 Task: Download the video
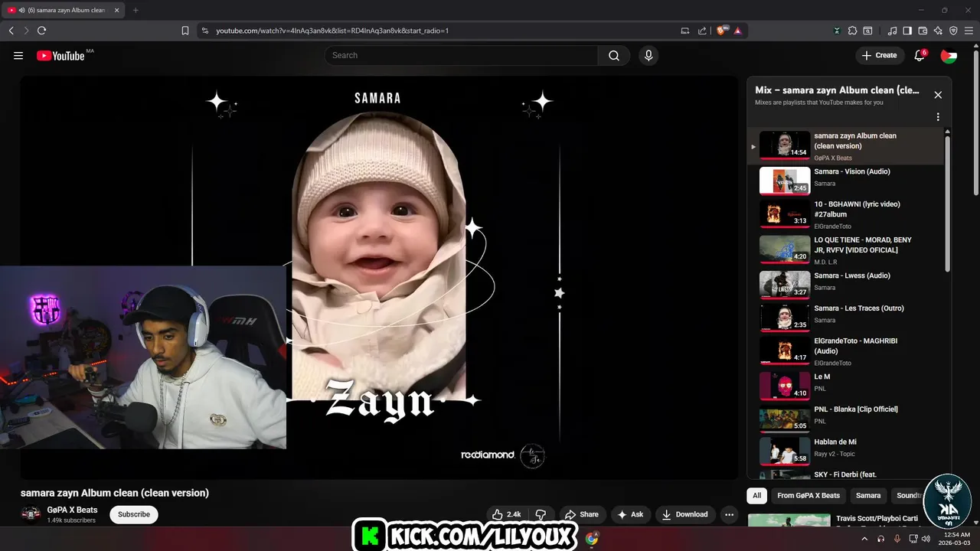(685, 514)
